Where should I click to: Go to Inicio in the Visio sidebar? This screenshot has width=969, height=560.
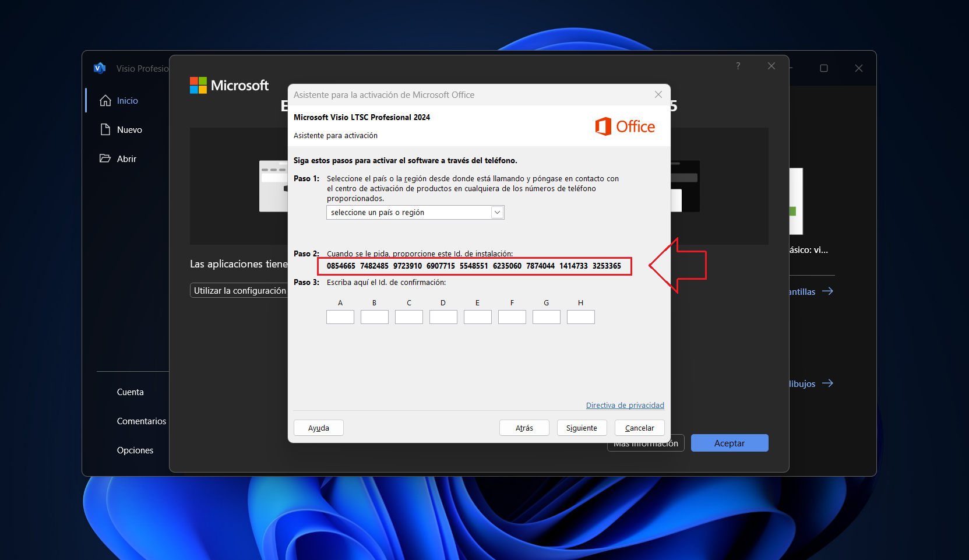[x=128, y=101]
